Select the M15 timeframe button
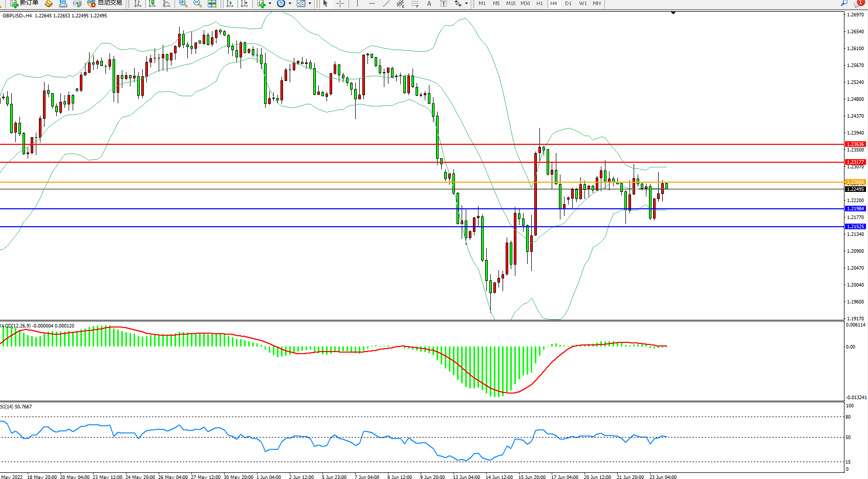868x479 pixels. coord(511,4)
